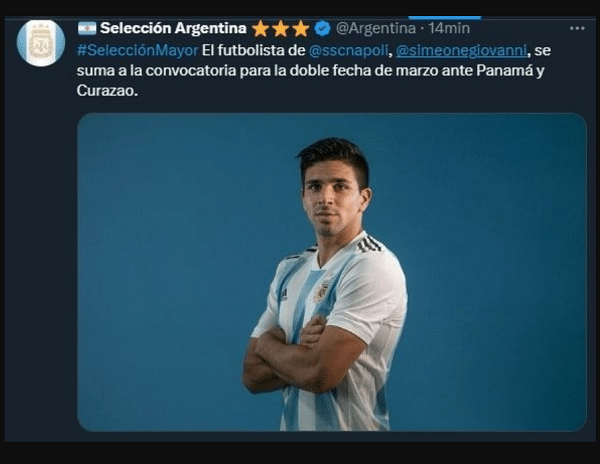Viewport: 600px width, 464px height.
Task: Open the three-dot more options menu
Action: pos(577,28)
